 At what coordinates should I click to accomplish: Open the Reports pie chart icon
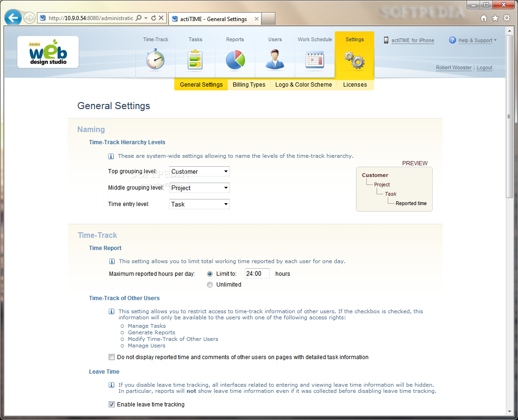[x=235, y=60]
